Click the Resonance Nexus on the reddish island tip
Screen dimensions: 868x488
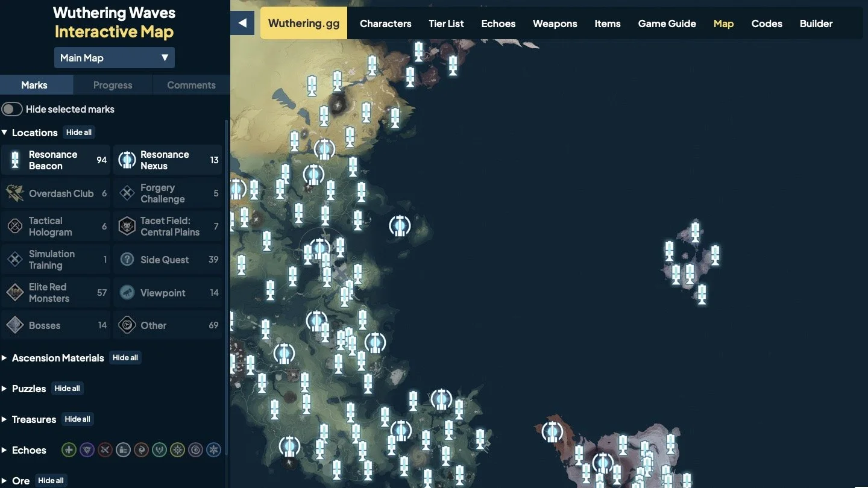552,431
